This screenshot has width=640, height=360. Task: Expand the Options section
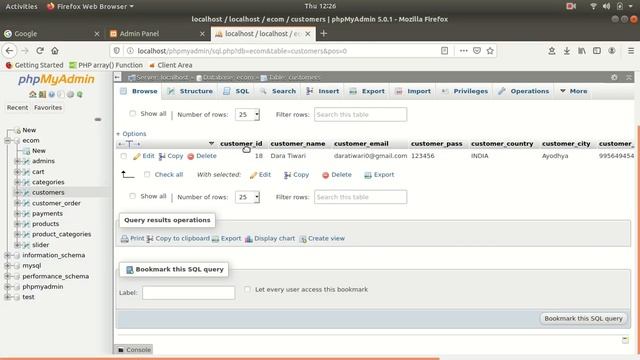coord(131,133)
